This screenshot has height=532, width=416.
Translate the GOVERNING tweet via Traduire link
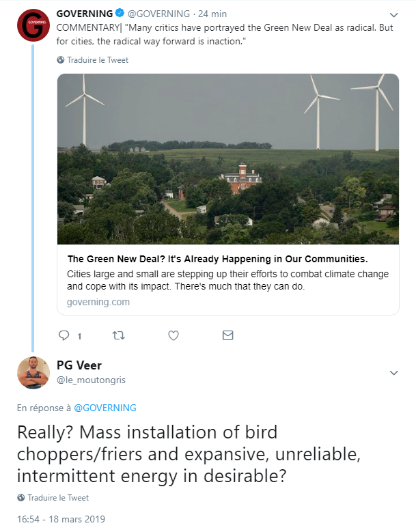[x=98, y=60]
